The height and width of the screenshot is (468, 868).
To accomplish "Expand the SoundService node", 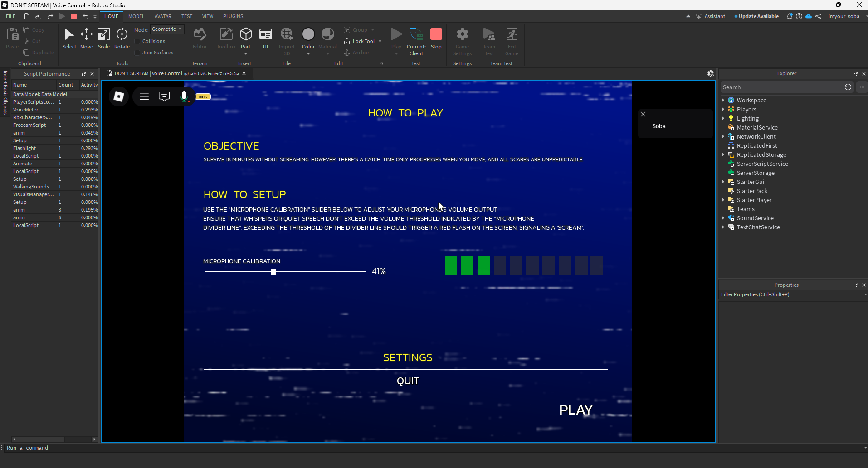I will [723, 218].
